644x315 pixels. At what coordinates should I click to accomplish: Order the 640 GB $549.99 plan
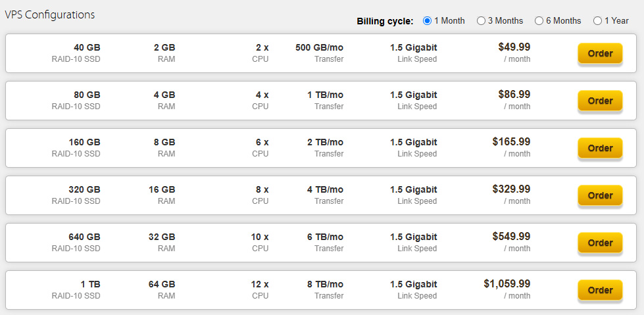pyautogui.click(x=600, y=243)
